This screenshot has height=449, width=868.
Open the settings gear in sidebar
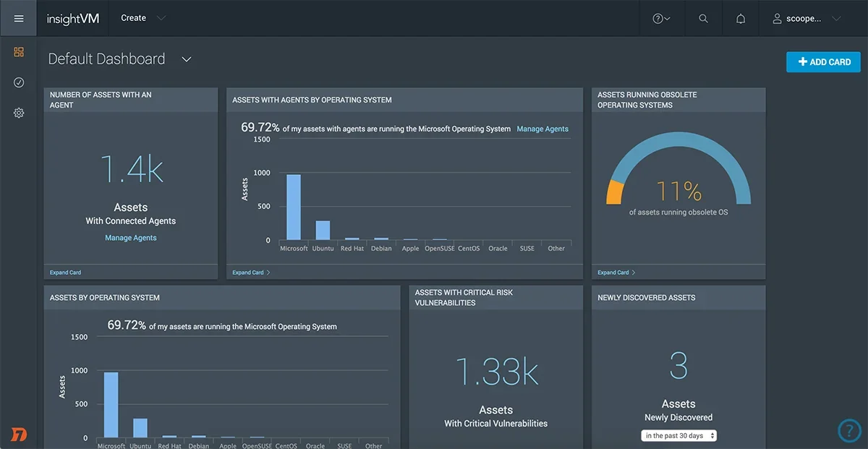[x=19, y=113]
